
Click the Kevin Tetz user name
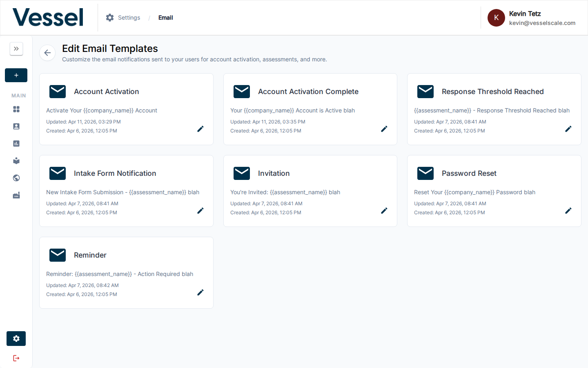[x=525, y=13]
